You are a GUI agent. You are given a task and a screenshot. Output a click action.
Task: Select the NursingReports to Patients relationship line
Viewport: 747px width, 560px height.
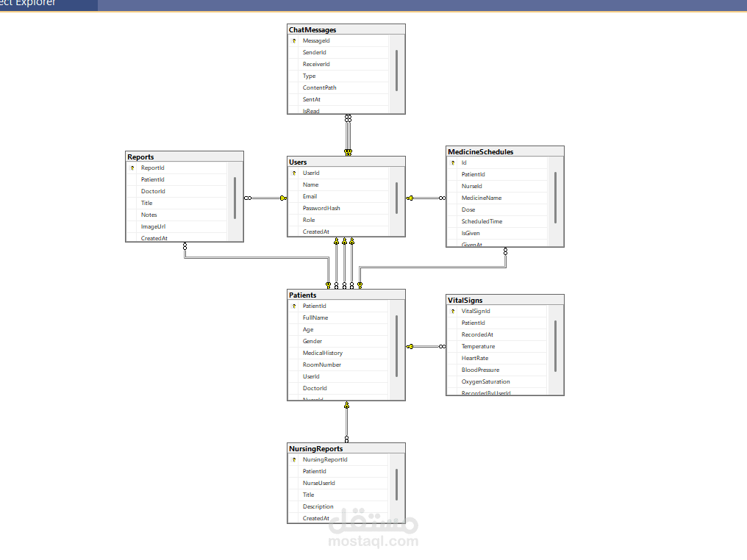[x=346, y=422]
